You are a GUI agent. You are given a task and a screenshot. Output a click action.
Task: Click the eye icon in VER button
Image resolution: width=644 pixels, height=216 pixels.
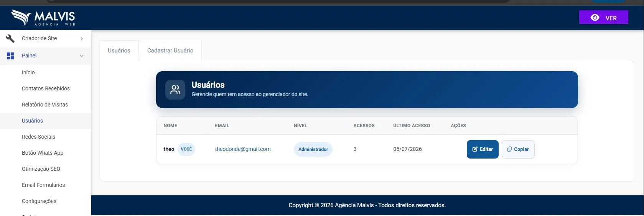pos(595,18)
